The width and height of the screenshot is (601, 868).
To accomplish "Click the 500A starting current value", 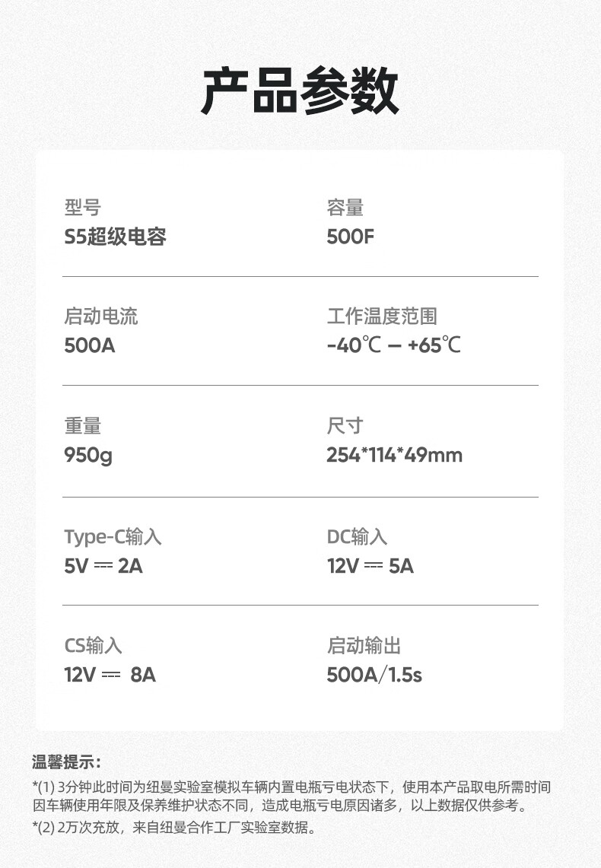I will point(90,345).
